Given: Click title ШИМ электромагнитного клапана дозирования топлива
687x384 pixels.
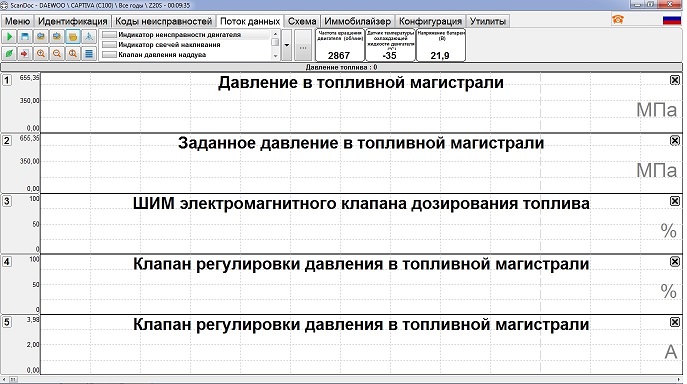Looking at the screenshot, I should pyautogui.click(x=361, y=204).
